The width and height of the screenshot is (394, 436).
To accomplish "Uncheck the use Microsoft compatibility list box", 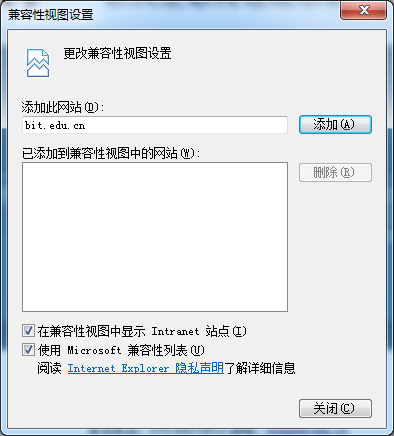I will [28, 350].
